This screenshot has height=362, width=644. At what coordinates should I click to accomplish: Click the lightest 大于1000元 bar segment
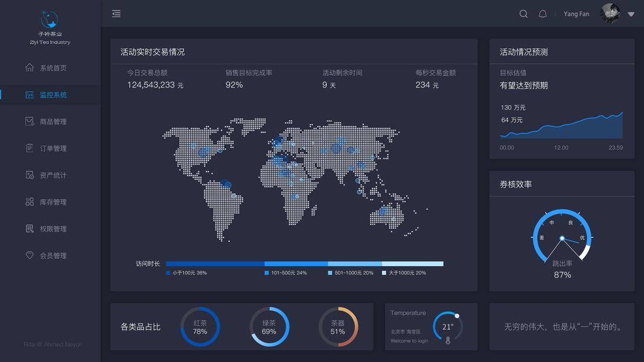coord(413,264)
